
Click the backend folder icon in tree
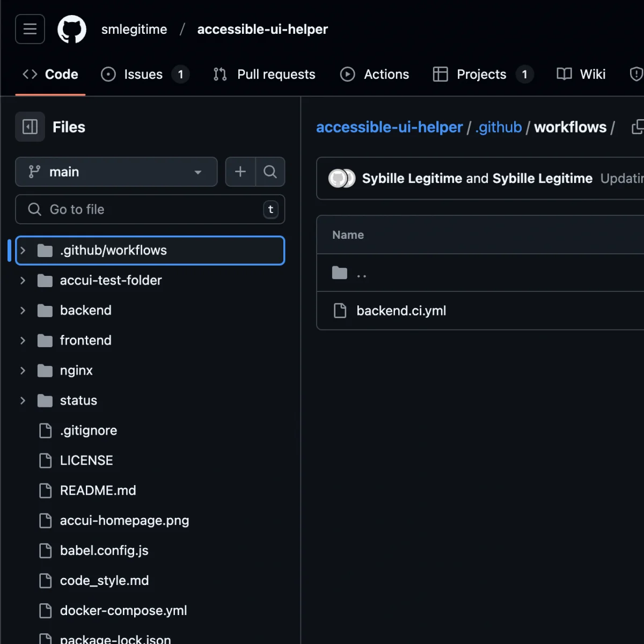[45, 311]
